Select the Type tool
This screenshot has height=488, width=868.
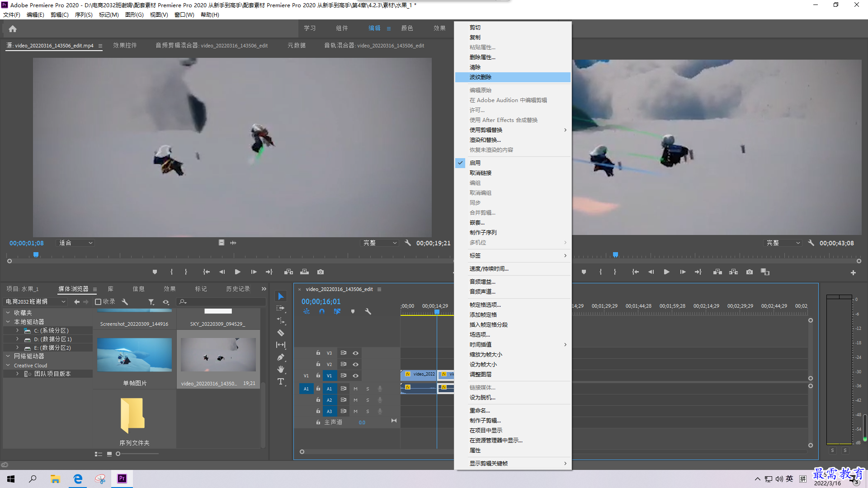281,381
